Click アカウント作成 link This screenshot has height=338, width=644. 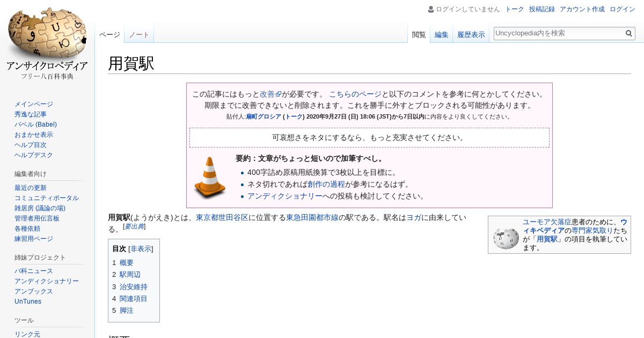tap(582, 9)
